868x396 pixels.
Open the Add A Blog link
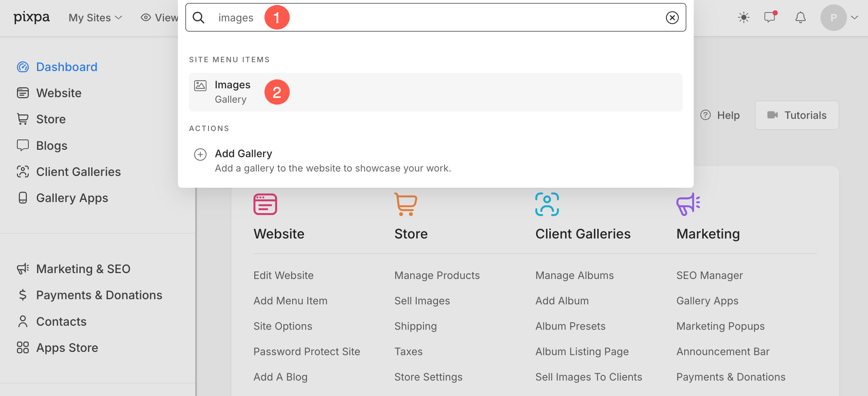tap(280, 377)
